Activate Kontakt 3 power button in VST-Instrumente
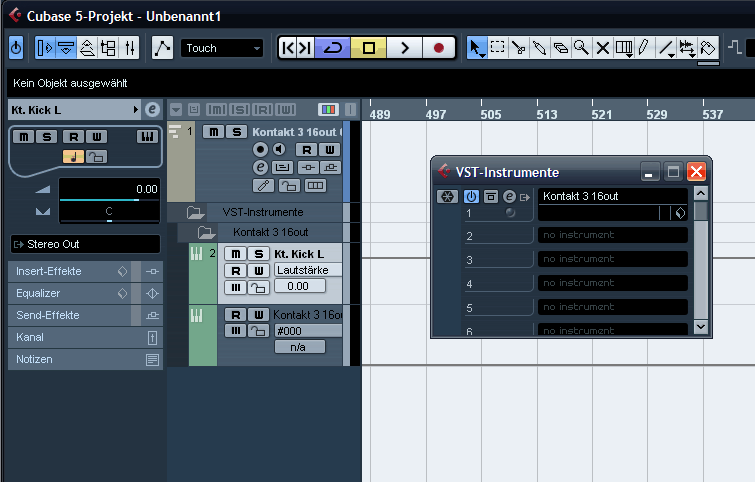 click(471, 196)
